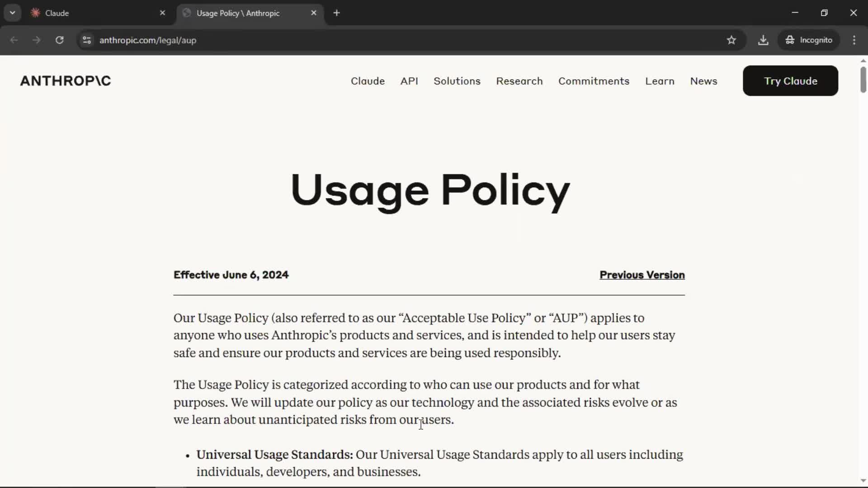Screen dimensions: 868x488
Task: Open a new tab with plus icon
Action: point(336,13)
